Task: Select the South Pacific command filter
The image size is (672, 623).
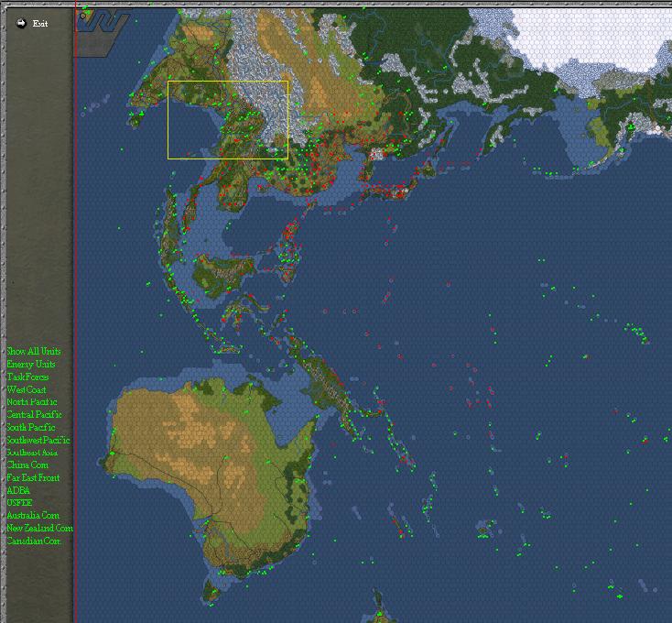Action: point(31,427)
